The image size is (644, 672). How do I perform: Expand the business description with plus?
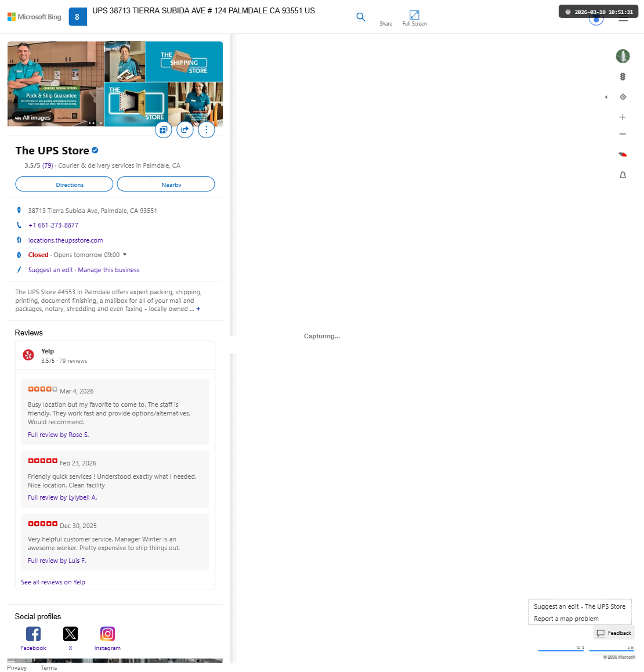point(198,309)
